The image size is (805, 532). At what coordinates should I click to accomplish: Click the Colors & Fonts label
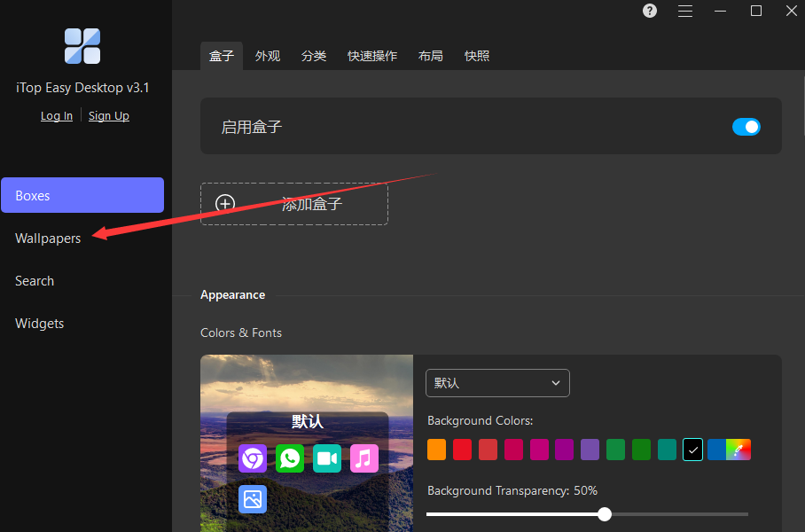coord(241,332)
